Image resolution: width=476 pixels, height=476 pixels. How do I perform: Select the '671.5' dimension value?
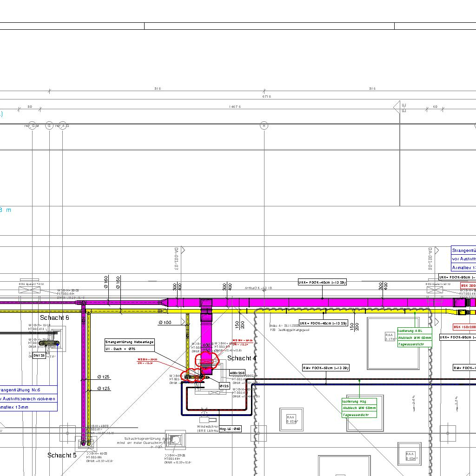[x=267, y=97]
